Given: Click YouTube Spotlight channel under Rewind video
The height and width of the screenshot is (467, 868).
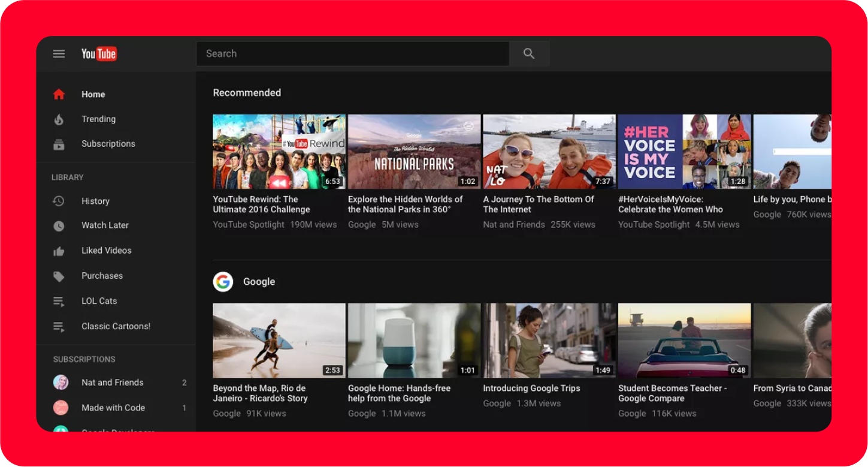Looking at the screenshot, I should (x=249, y=225).
